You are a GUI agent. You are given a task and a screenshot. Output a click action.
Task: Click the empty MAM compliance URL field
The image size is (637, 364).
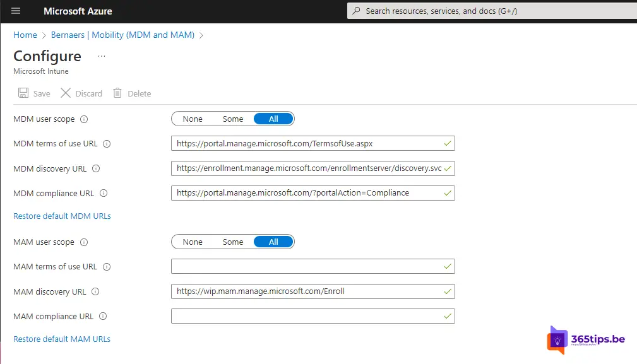coord(313,316)
